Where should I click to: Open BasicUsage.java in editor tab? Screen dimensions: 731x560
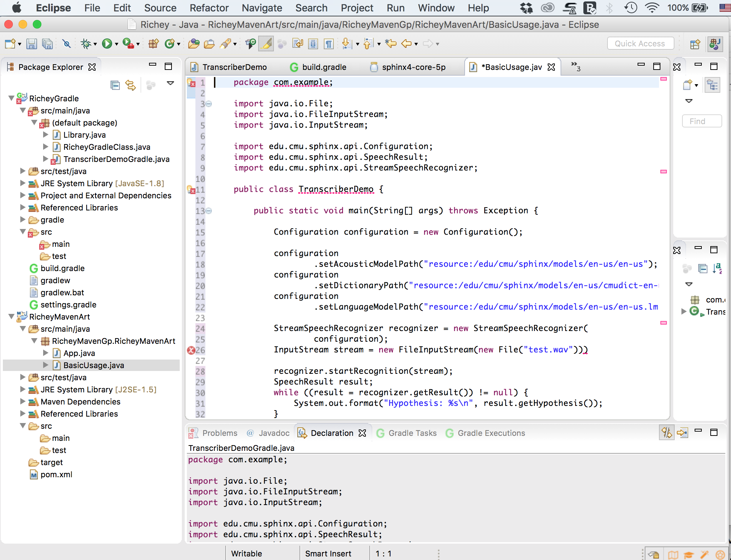click(x=511, y=67)
